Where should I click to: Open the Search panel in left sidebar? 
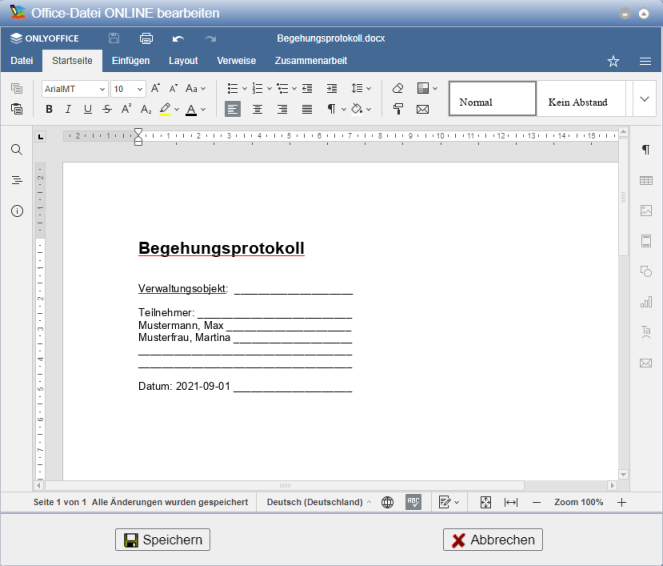coord(17,150)
